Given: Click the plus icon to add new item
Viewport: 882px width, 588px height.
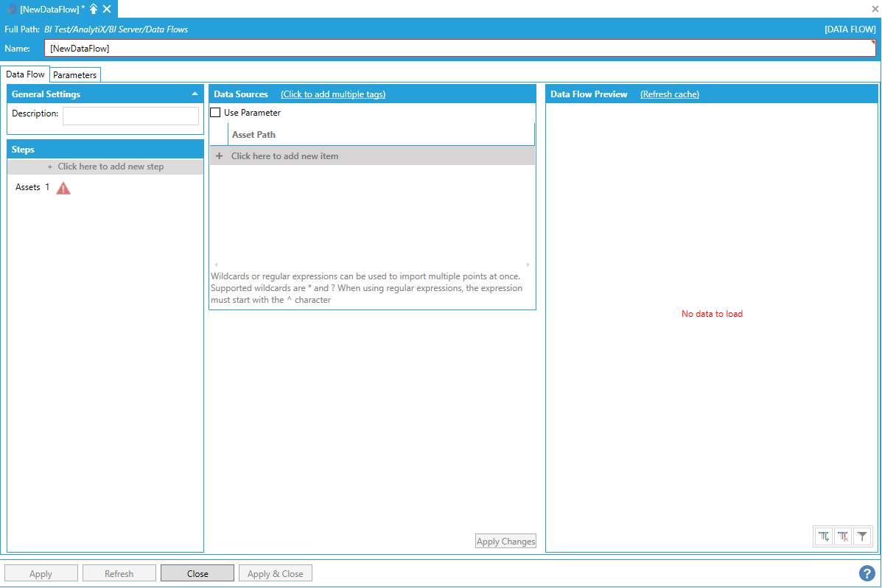Looking at the screenshot, I should pos(219,156).
